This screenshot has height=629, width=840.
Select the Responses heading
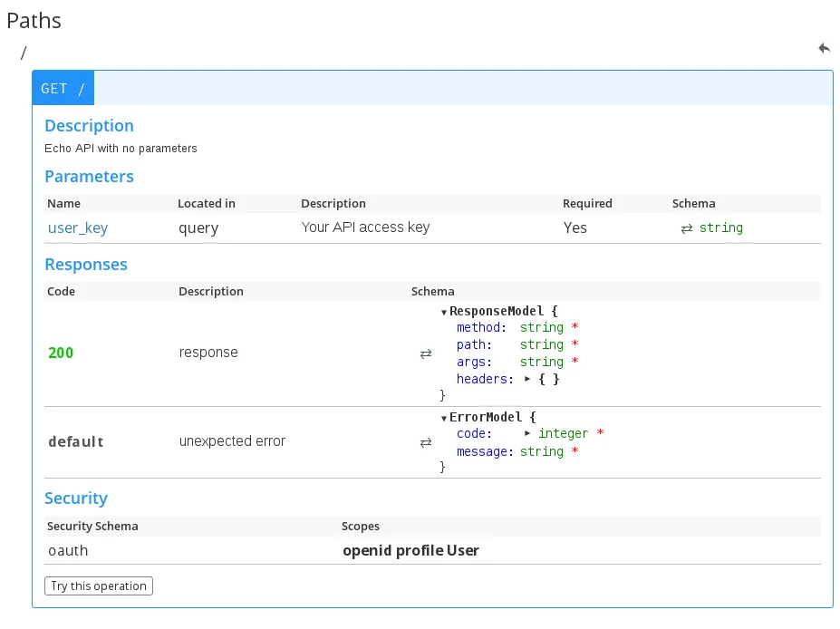[86, 265]
